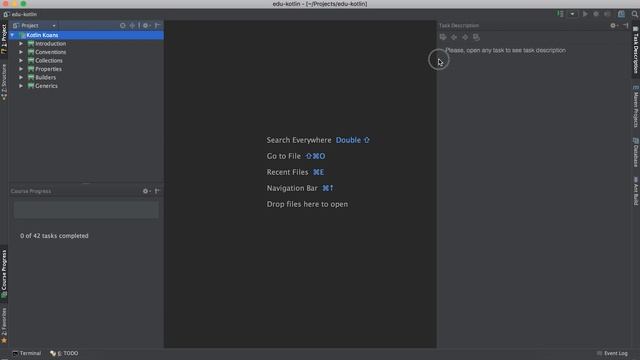Select the Kotlin Koans root item
640x360 pixels.
click(x=86, y=35)
